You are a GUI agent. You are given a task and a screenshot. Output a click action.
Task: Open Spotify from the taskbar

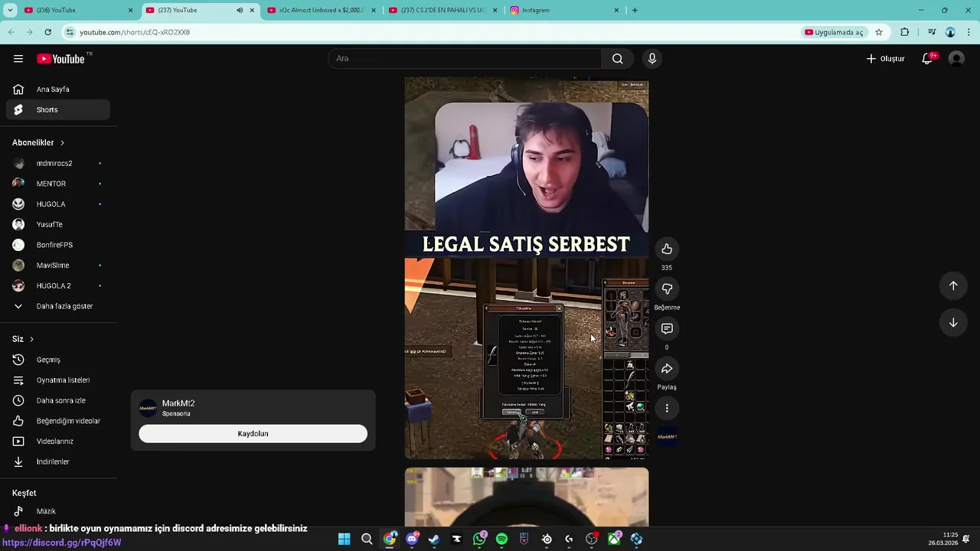coord(501,539)
